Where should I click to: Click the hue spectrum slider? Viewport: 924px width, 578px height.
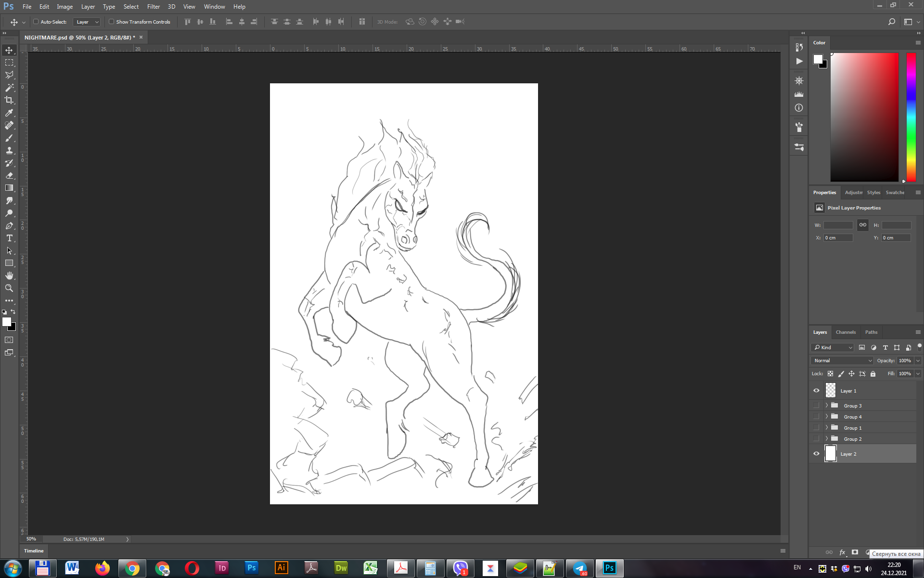tap(911, 117)
